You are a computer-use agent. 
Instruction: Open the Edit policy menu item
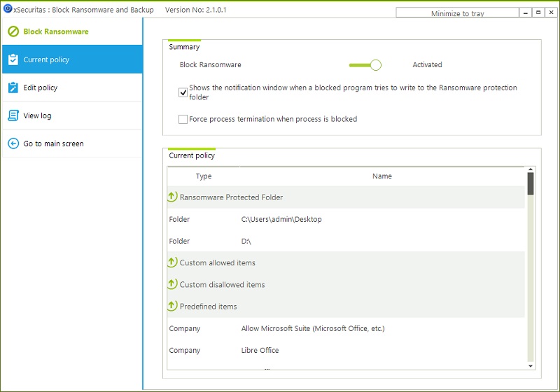[x=73, y=87]
